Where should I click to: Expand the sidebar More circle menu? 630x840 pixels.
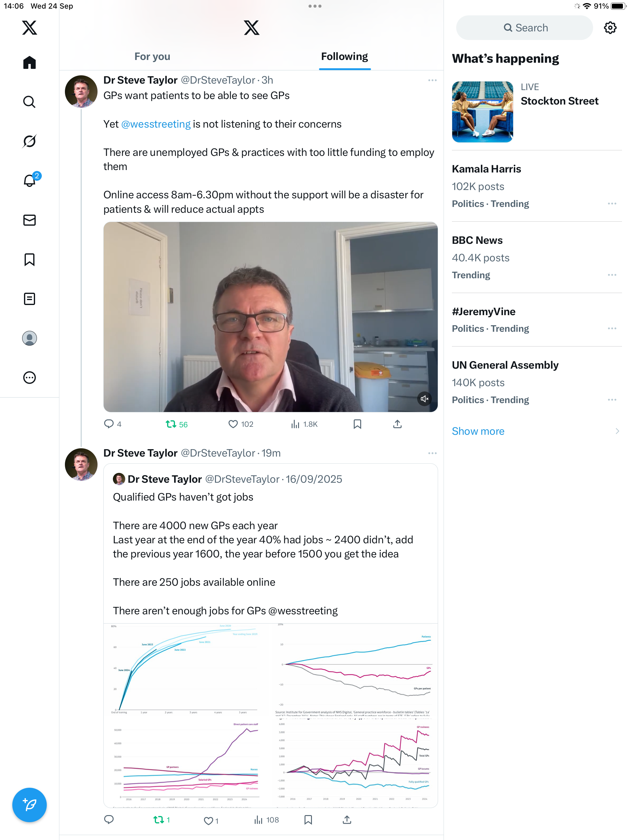coord(29,378)
